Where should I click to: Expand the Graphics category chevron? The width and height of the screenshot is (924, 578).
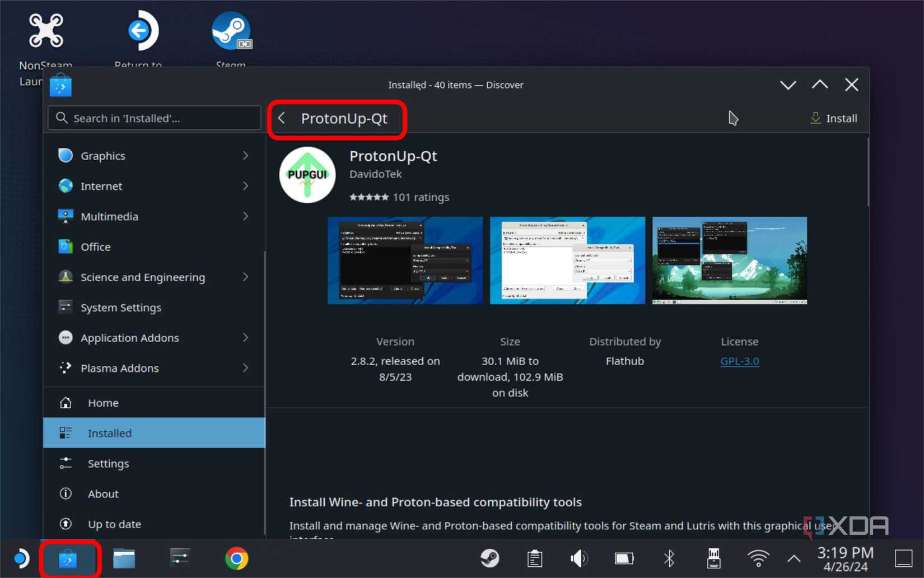click(245, 156)
